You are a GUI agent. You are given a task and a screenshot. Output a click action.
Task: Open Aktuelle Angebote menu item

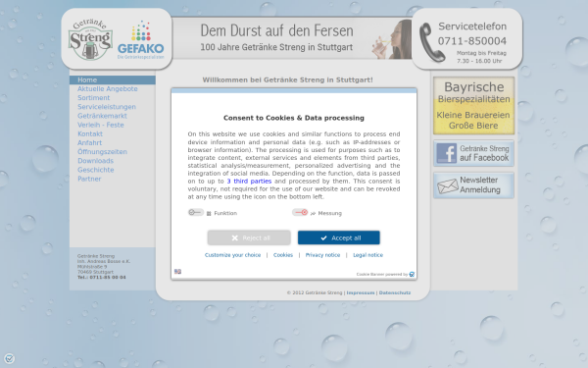(x=108, y=89)
